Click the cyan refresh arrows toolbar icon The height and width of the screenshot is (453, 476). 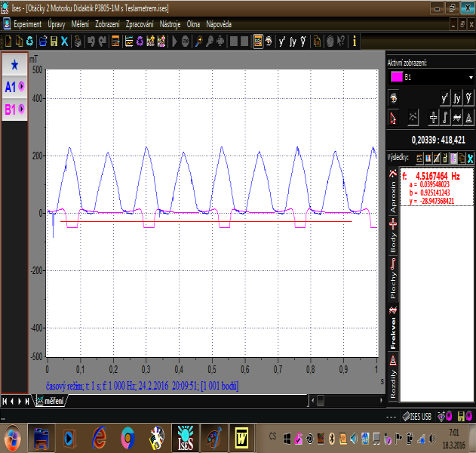pyautogui.click(x=29, y=41)
